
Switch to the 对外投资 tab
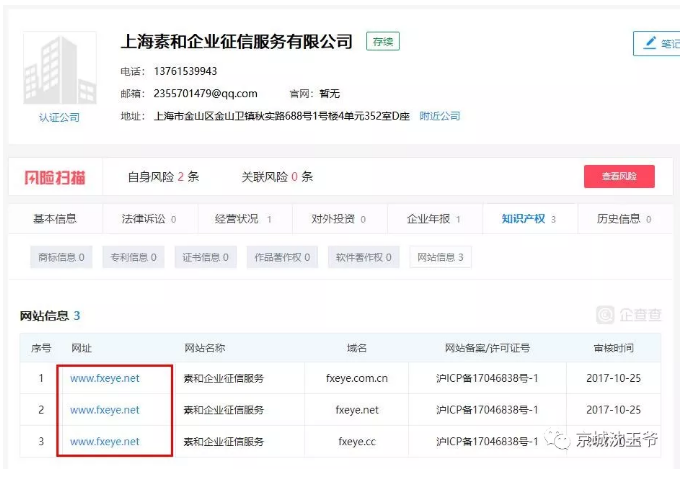click(340, 219)
